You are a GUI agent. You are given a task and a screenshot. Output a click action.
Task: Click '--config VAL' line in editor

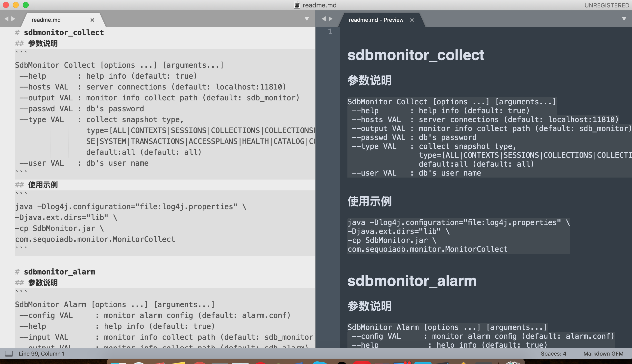[155, 316]
